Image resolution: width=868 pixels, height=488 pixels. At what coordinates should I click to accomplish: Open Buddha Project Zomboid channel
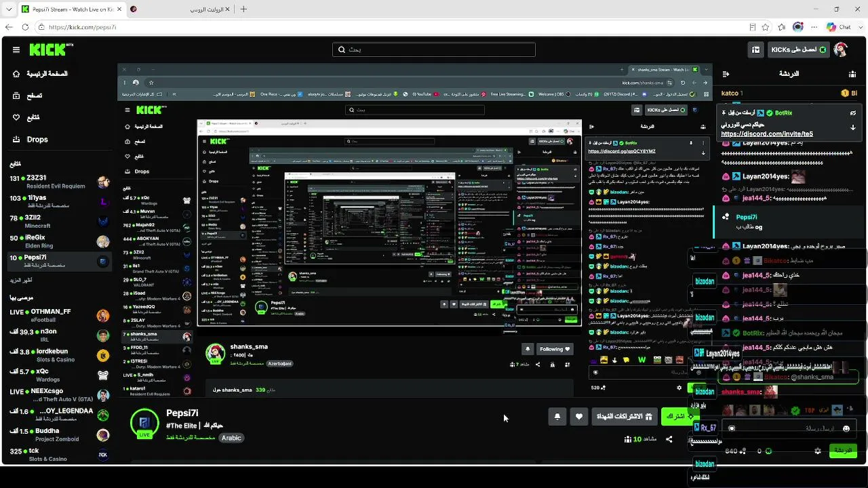pyautogui.click(x=58, y=434)
